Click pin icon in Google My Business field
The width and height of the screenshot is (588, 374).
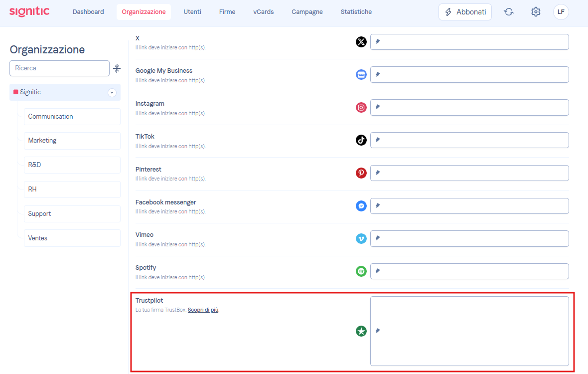(378, 74)
